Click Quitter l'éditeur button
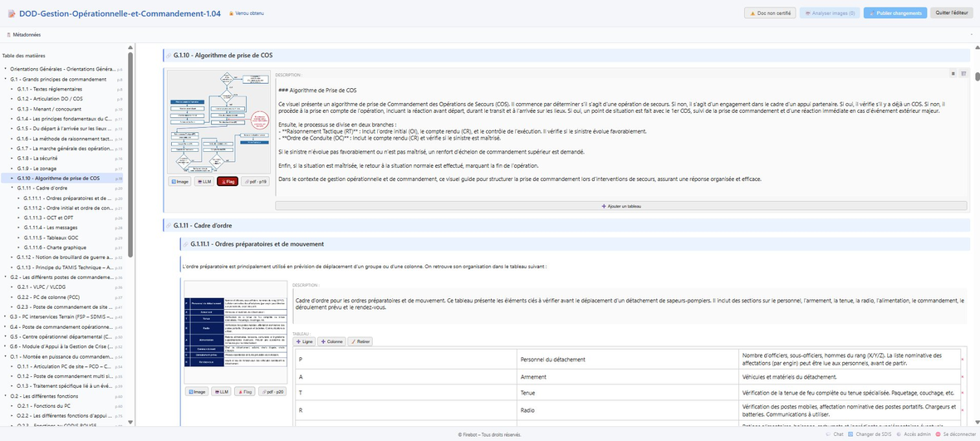The image size is (980, 441). [x=953, y=13]
